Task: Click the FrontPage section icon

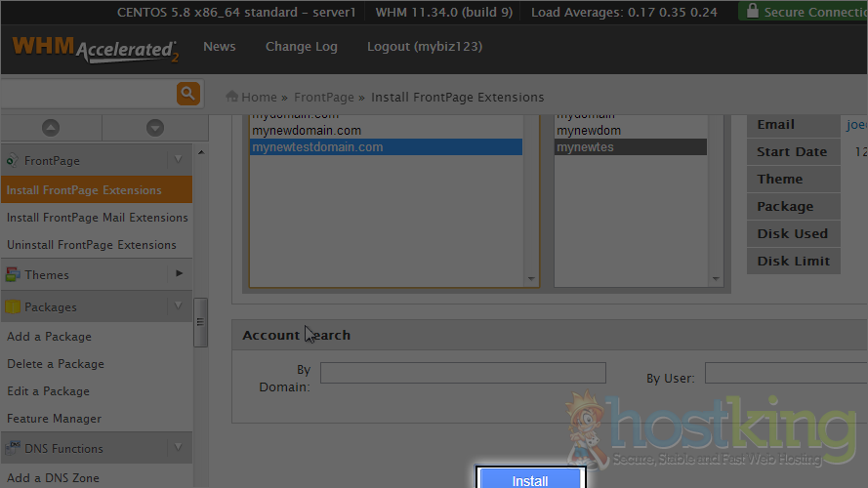Action: point(12,160)
